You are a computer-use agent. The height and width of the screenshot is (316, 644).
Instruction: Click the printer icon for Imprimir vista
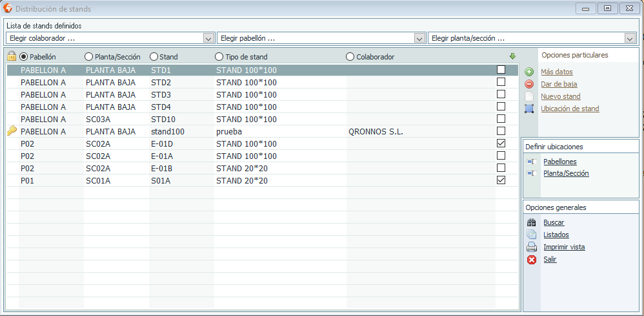(x=532, y=247)
